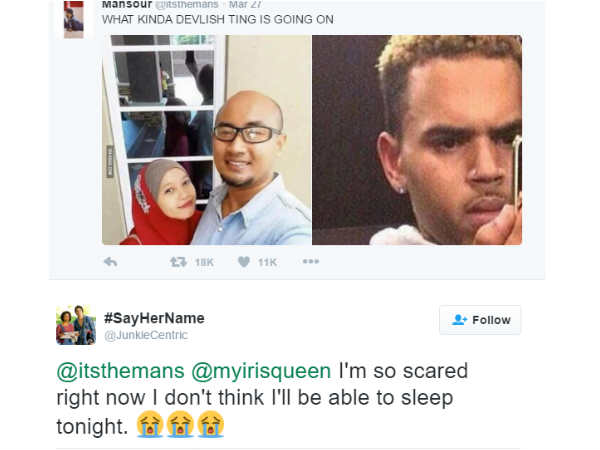Open the couple selfie photo
Viewport: 600px width, 450px height.
(x=207, y=140)
